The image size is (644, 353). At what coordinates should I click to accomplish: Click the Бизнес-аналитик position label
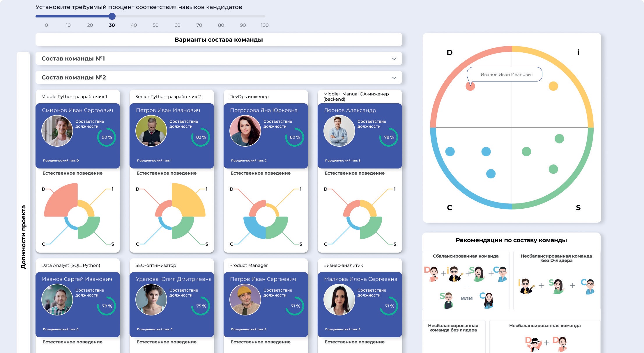pos(343,265)
